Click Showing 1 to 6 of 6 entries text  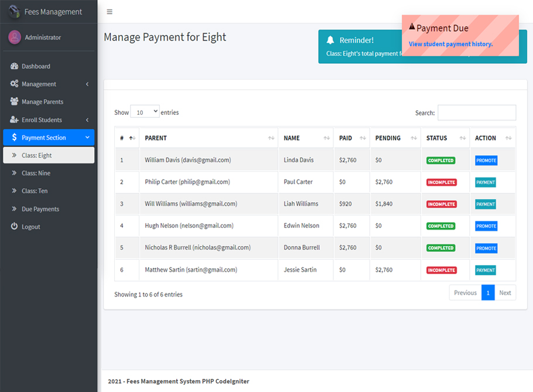click(x=148, y=294)
